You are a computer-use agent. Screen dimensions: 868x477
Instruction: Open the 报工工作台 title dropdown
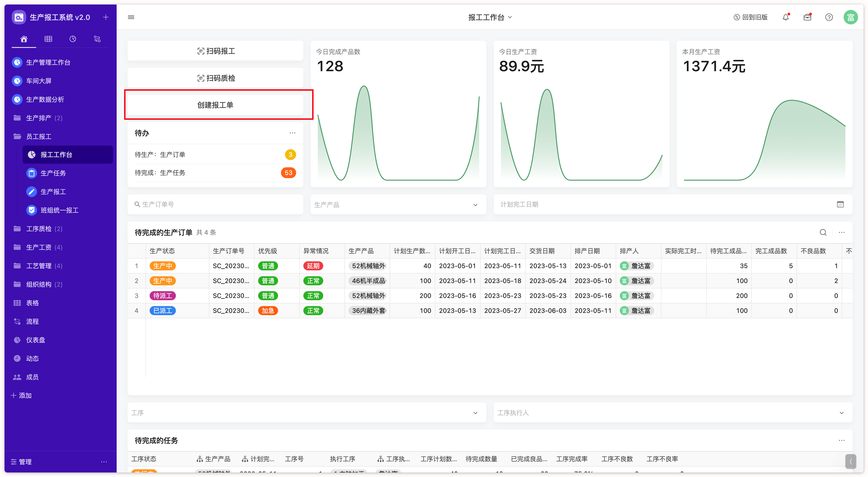point(490,17)
